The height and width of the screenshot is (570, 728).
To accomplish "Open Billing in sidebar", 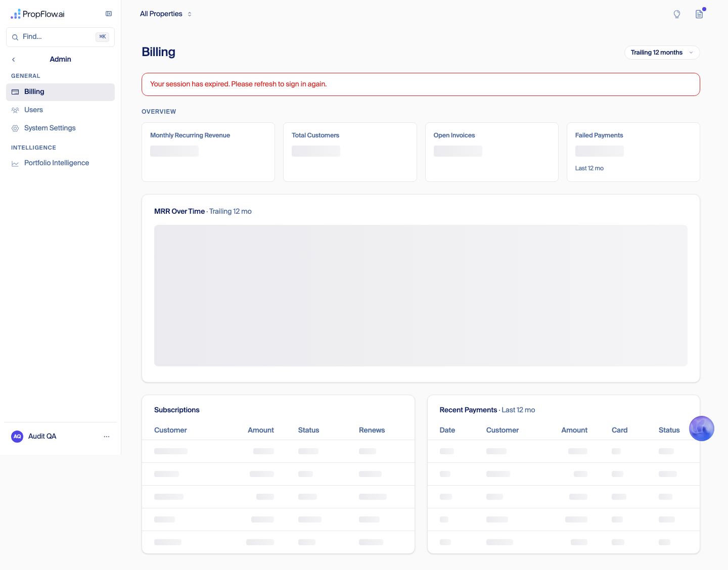I will 60,92.
